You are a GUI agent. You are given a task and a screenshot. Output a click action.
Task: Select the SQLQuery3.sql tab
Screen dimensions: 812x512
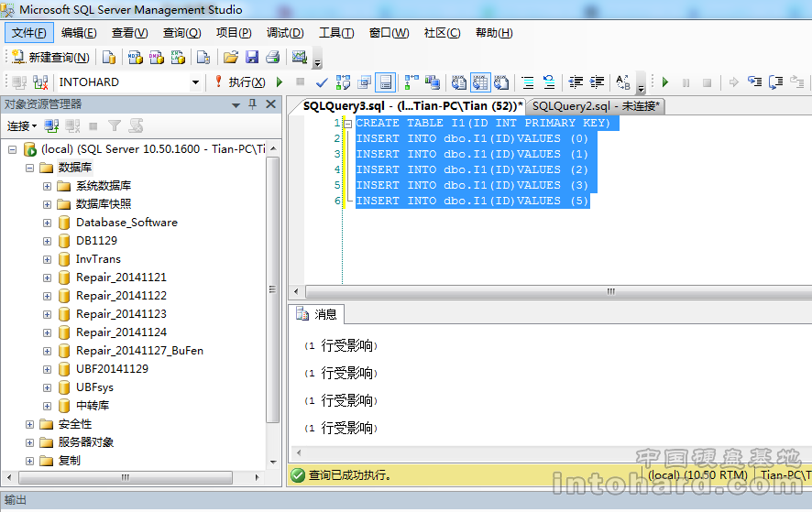(x=412, y=106)
